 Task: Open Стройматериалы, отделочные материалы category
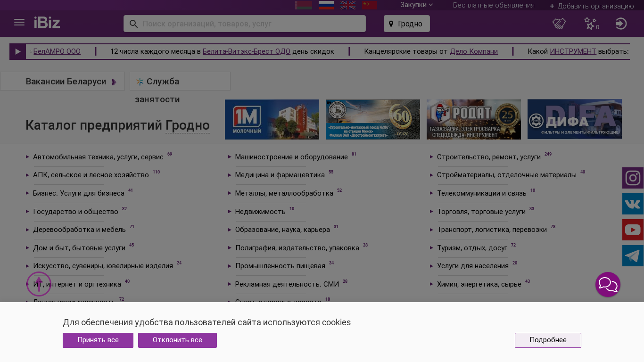coord(507,175)
